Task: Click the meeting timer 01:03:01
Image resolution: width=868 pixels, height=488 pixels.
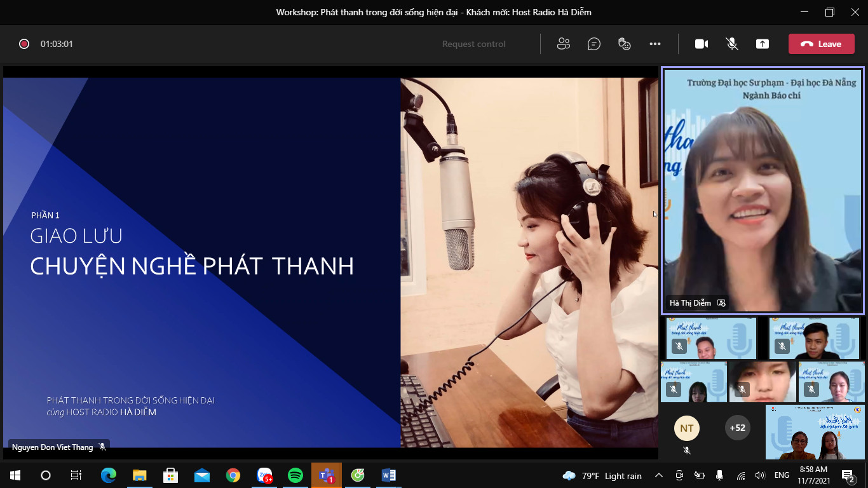Action: [x=57, y=44]
